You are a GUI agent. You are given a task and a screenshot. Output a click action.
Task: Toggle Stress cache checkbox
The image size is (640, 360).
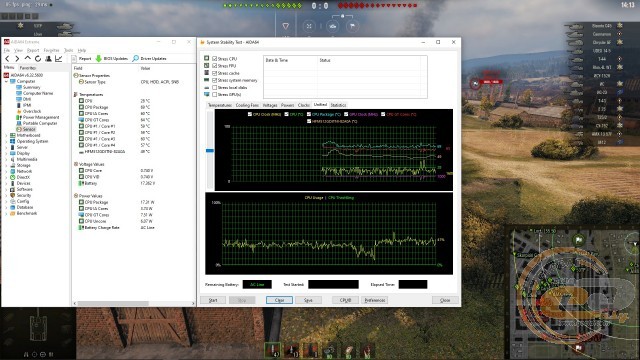coord(215,73)
